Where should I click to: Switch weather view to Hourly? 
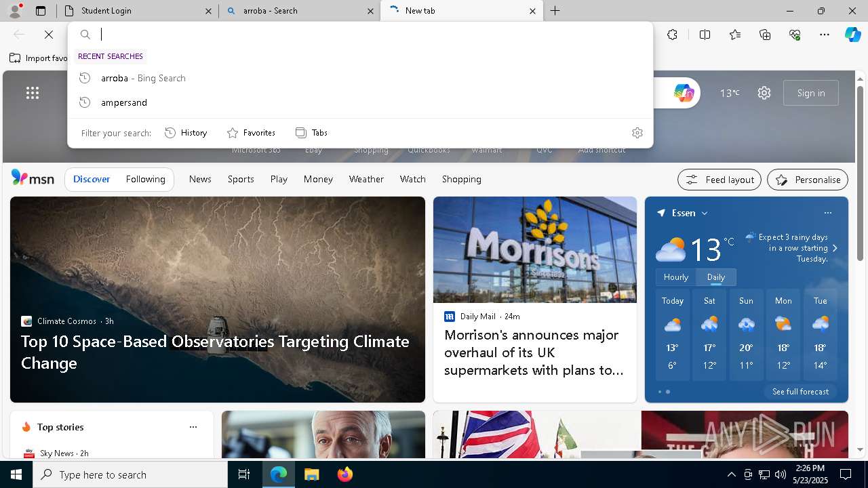click(676, 277)
